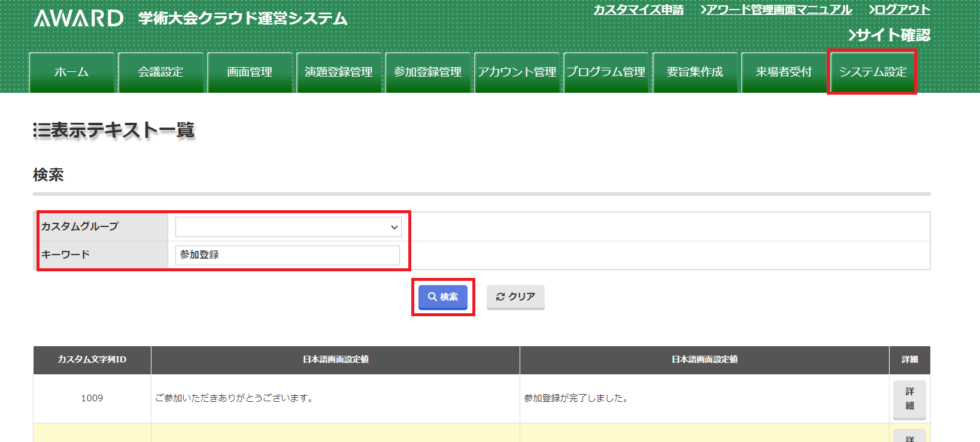Click the AWARD logo in the header

coord(78,19)
